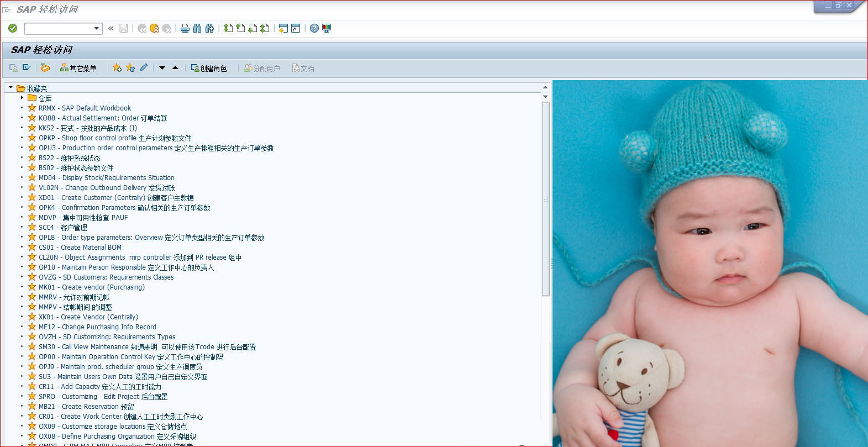
Task: Select CS01 - Create Material BOM
Action: pos(80,247)
